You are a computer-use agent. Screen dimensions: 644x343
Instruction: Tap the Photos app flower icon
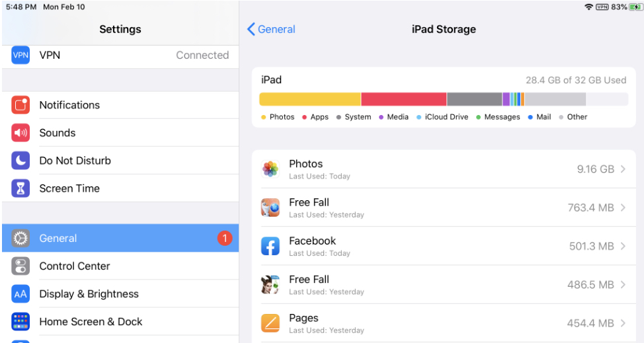(x=270, y=169)
